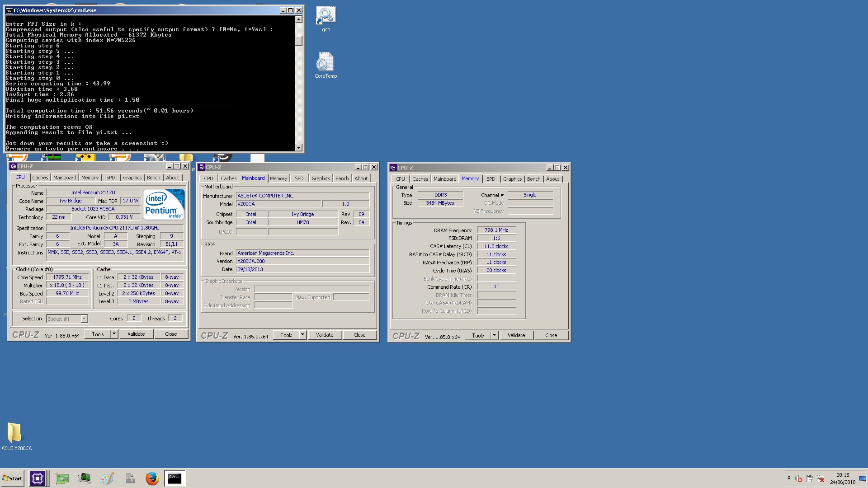The height and width of the screenshot is (488, 868).
Task: Switch to Graphics tab in first CPU-Z window
Action: [x=132, y=178]
